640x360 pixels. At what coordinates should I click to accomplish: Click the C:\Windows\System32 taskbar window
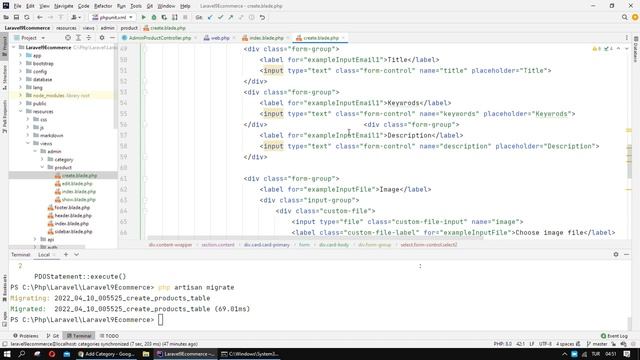pyautogui.click(x=250, y=354)
